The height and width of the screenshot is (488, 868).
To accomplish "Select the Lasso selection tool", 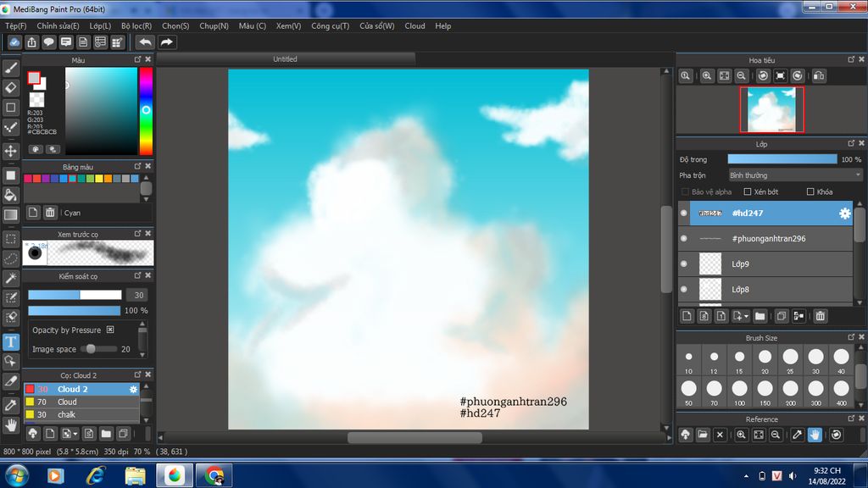I will (x=11, y=258).
